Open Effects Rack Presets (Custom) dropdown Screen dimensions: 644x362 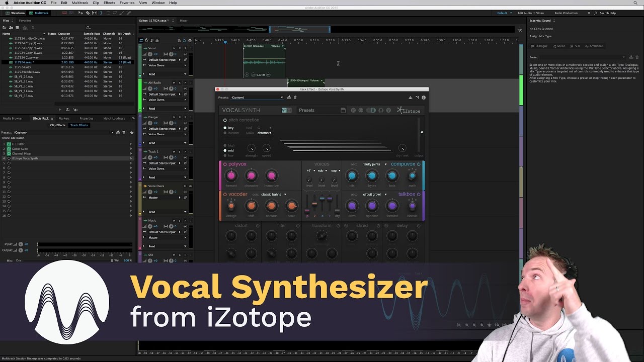tap(63, 132)
